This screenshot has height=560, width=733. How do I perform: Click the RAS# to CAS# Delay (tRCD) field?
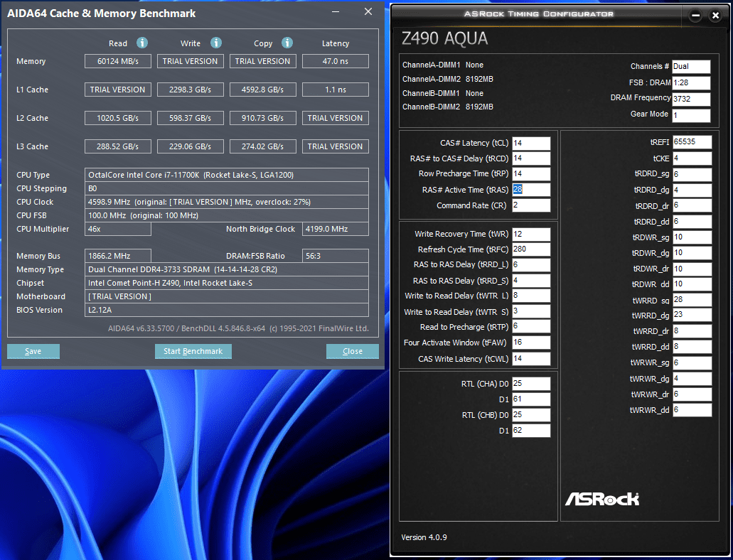click(x=531, y=158)
